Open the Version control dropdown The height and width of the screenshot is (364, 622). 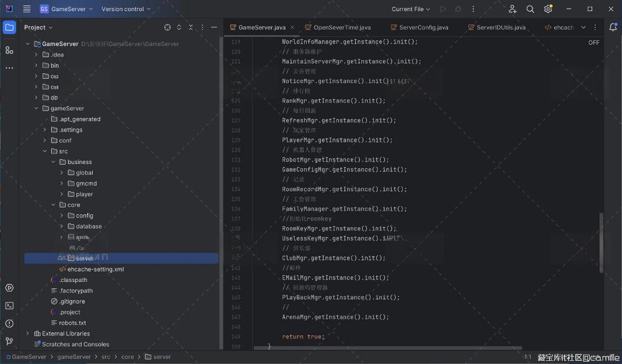point(126,9)
